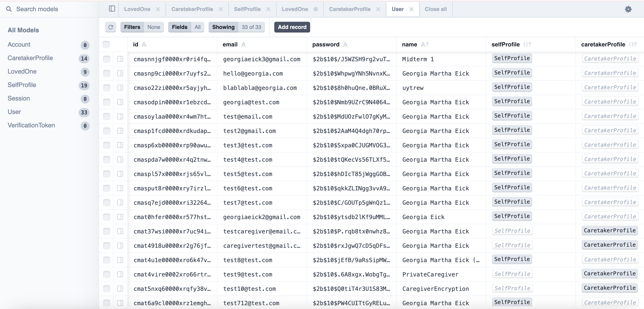Click Close all tabs

tap(436, 9)
